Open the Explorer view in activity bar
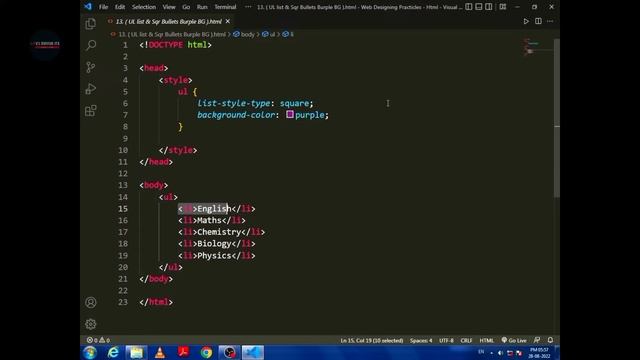The height and width of the screenshot is (360, 640). (91, 24)
